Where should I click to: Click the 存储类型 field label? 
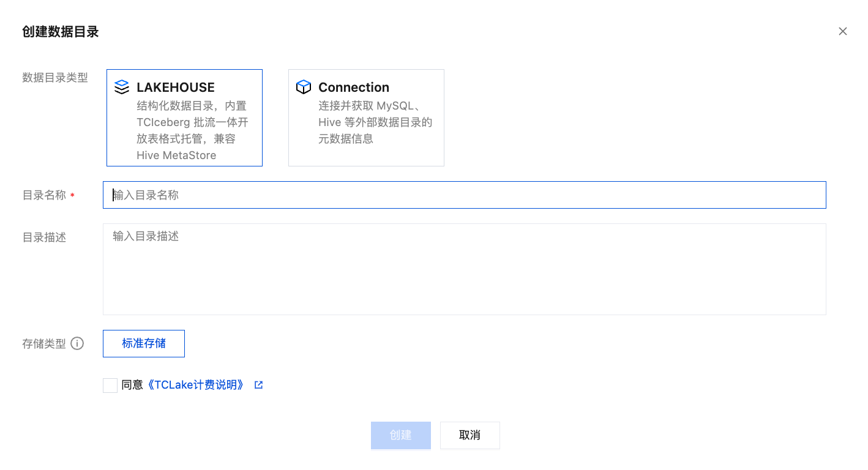pyautogui.click(x=44, y=344)
